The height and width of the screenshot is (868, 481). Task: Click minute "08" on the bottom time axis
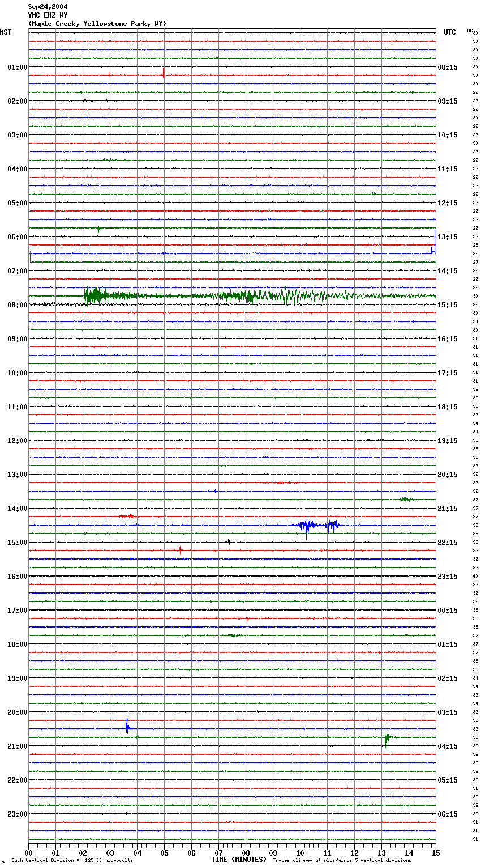246,853
